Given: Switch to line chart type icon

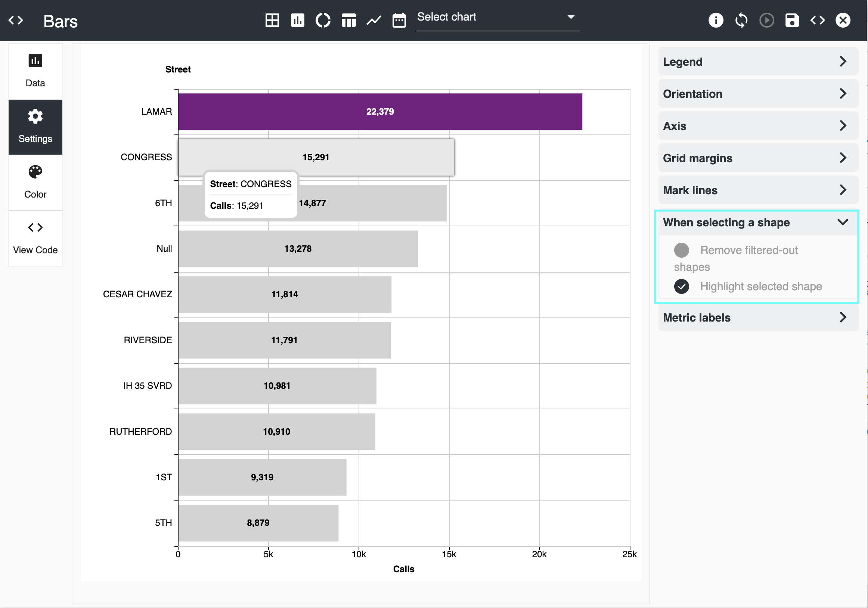Looking at the screenshot, I should [373, 20].
